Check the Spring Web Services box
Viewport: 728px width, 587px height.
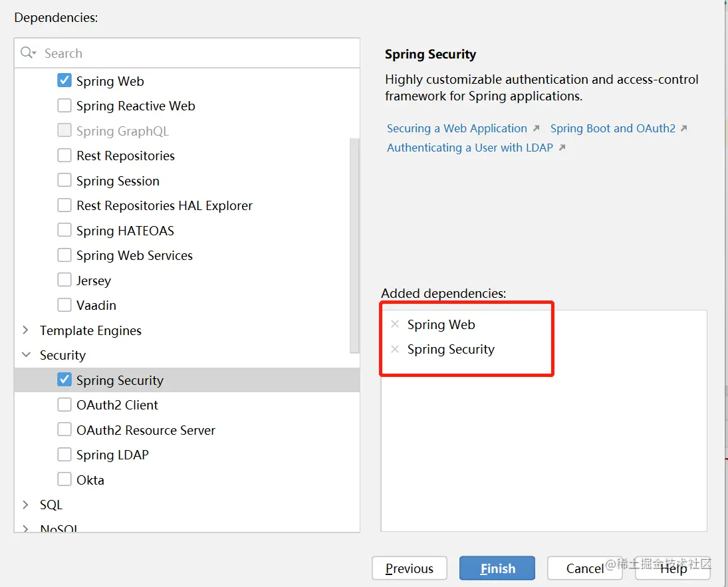click(64, 255)
